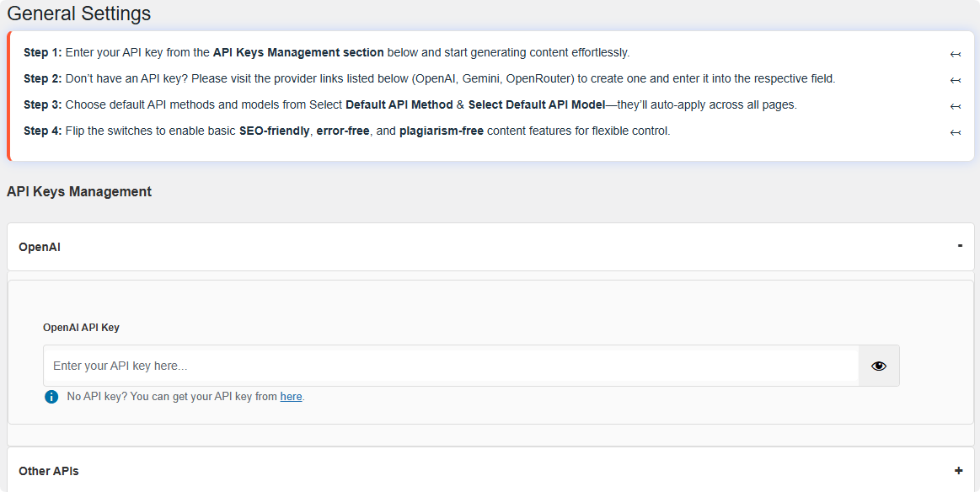Image resolution: width=980 pixels, height=492 pixels.
Task: Click the collapse arrow icon beside Step 2
Action: pos(955,79)
